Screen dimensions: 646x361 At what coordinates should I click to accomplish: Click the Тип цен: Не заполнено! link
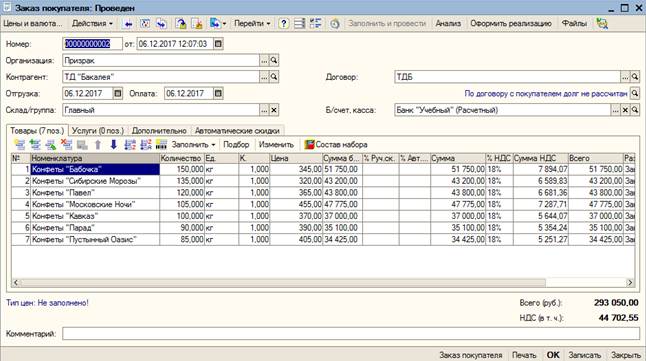[x=47, y=303]
